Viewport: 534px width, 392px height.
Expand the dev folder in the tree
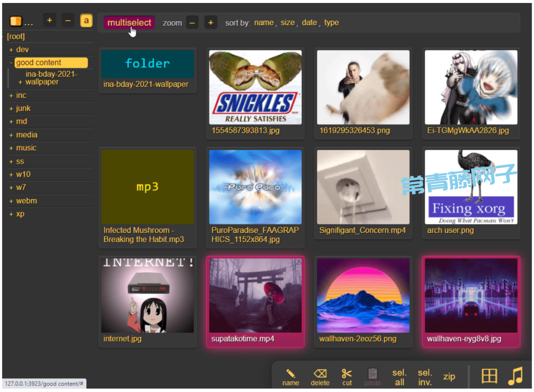pos(11,49)
